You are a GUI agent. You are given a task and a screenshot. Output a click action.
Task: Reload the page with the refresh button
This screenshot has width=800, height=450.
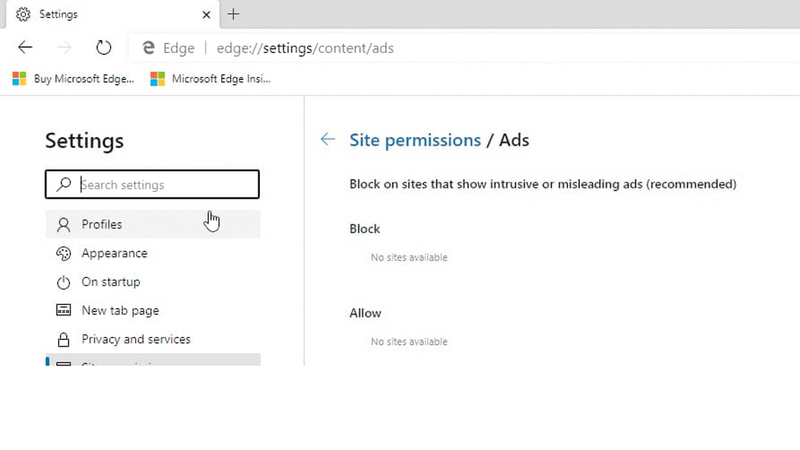[x=103, y=47]
